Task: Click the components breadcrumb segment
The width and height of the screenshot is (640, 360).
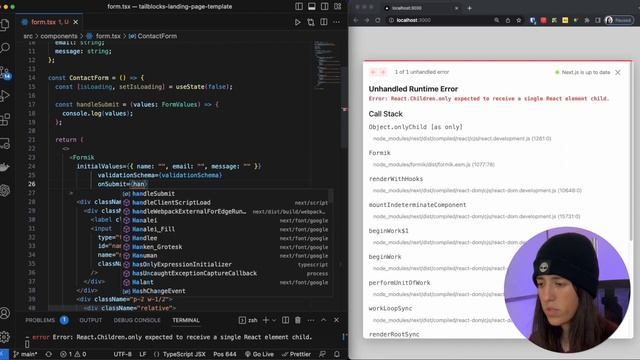Action: 59,36
